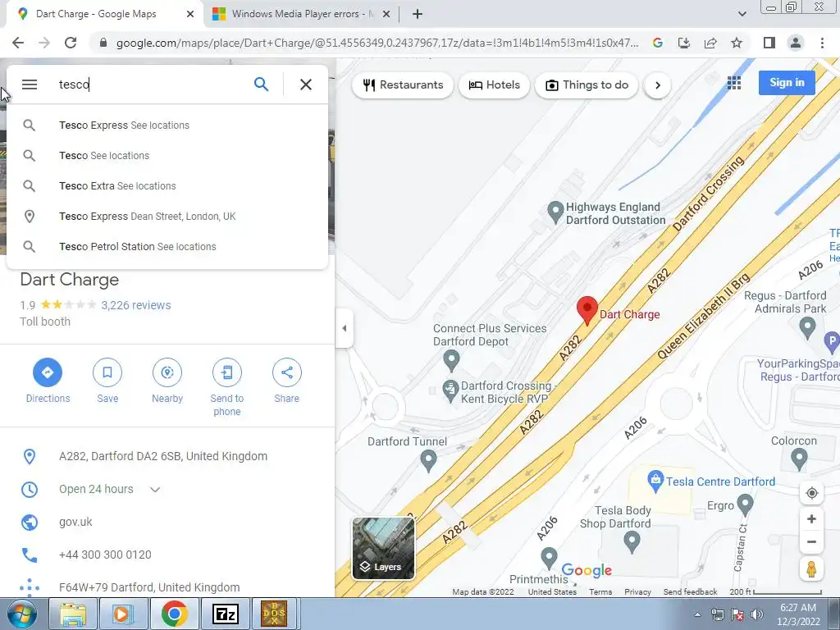
Task: Filter map by Restaurants
Action: tap(403, 85)
